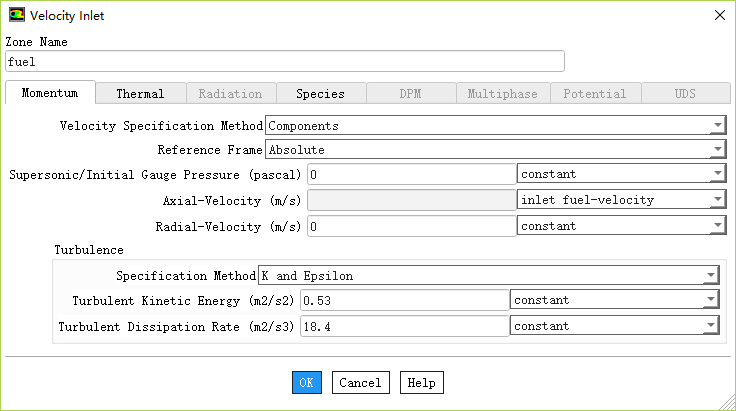Edit the Turbulent Kinetic Energy value
The image size is (736, 411).
click(x=404, y=300)
